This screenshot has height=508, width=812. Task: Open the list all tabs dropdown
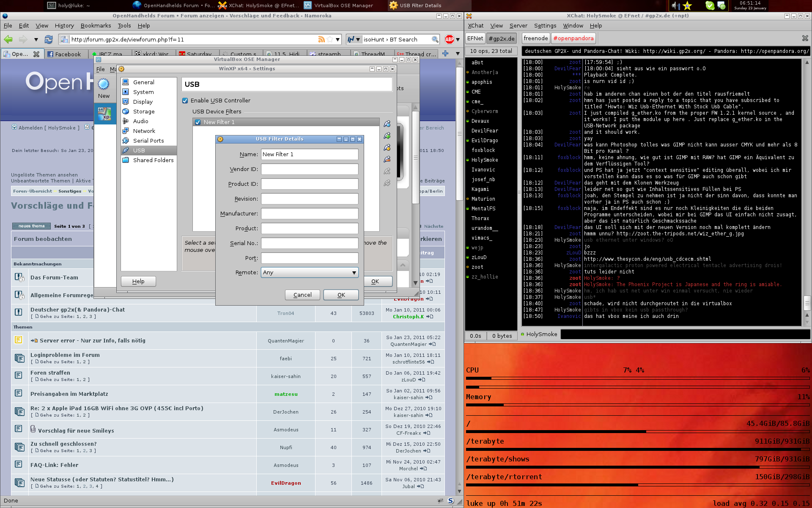(x=458, y=53)
